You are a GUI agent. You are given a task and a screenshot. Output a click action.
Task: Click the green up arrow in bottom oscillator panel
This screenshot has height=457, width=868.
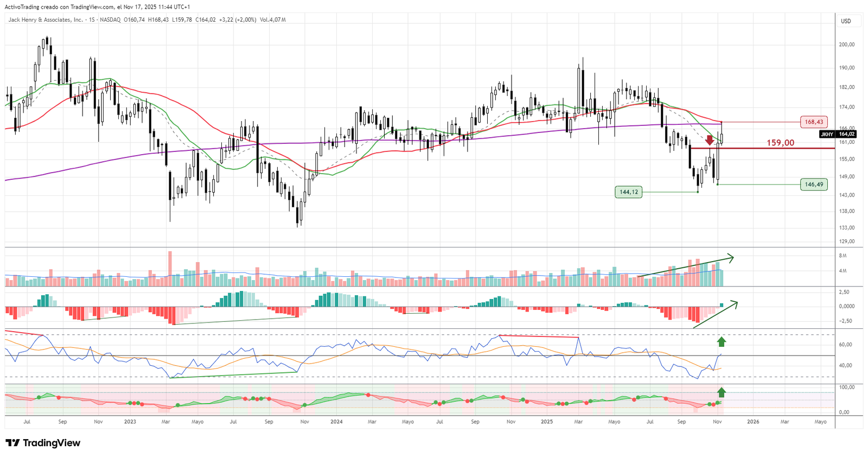tap(721, 392)
